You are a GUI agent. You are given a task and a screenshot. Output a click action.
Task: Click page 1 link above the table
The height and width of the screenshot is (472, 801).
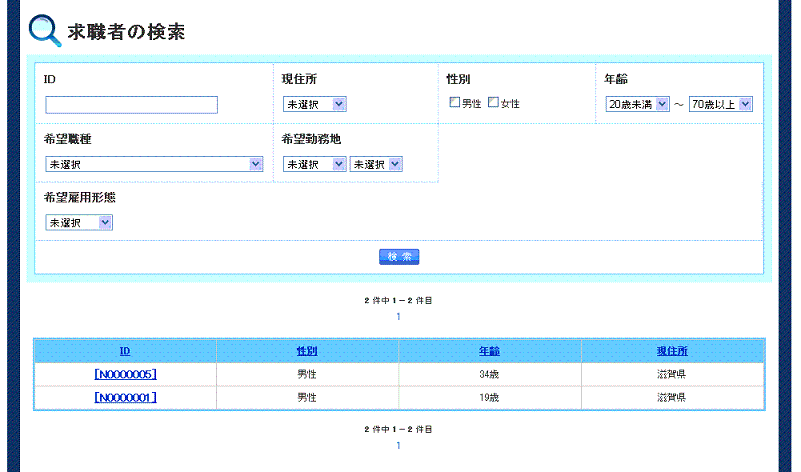click(x=398, y=317)
